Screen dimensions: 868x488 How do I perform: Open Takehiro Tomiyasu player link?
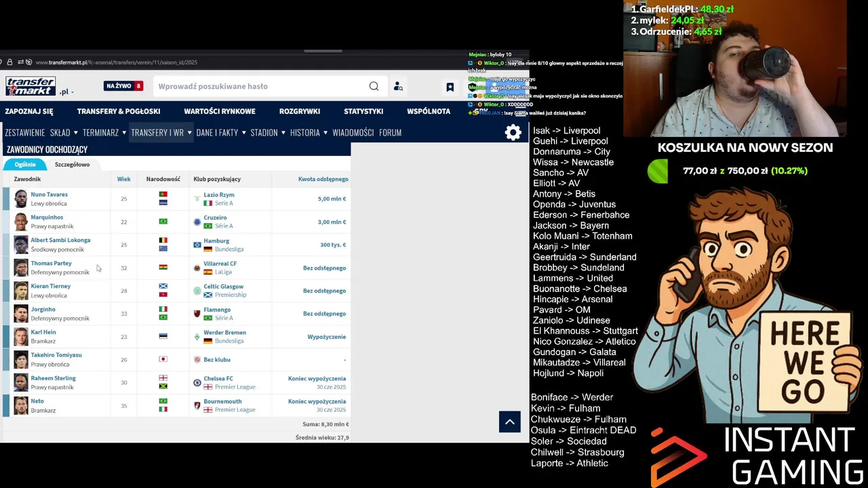tap(56, 355)
